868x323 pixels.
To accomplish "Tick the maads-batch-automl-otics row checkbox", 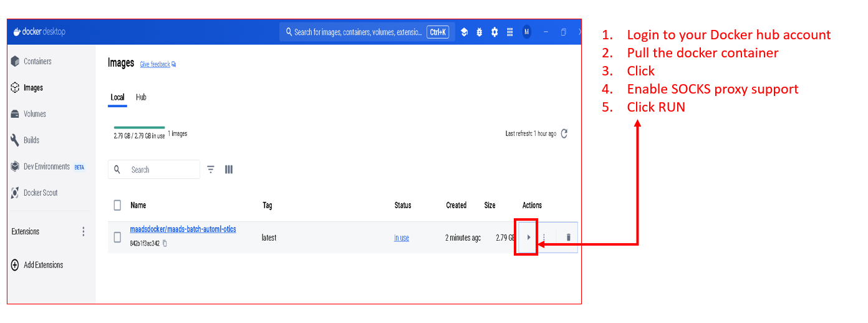I will tap(117, 238).
